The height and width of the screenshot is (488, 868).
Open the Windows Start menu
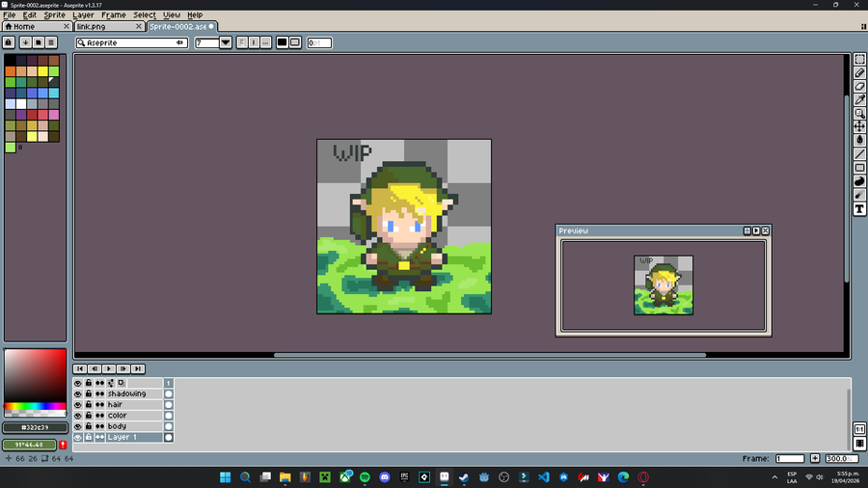[x=226, y=477]
